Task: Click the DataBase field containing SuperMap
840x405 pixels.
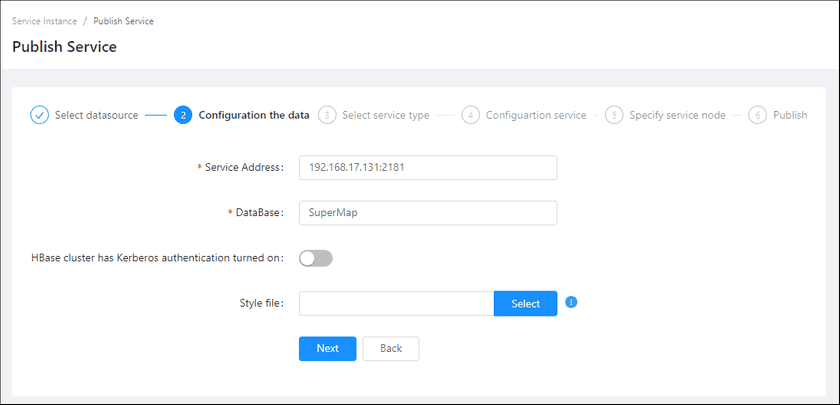Action: click(427, 213)
